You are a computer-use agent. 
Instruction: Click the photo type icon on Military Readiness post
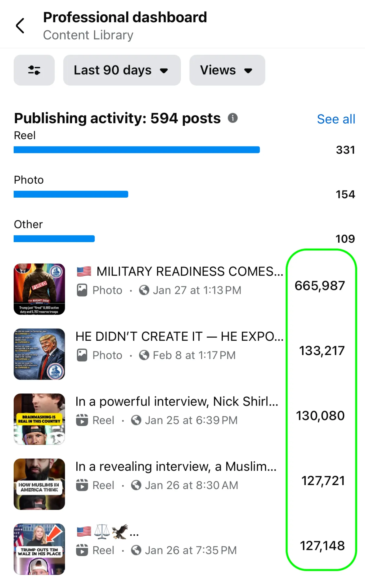[x=82, y=290]
